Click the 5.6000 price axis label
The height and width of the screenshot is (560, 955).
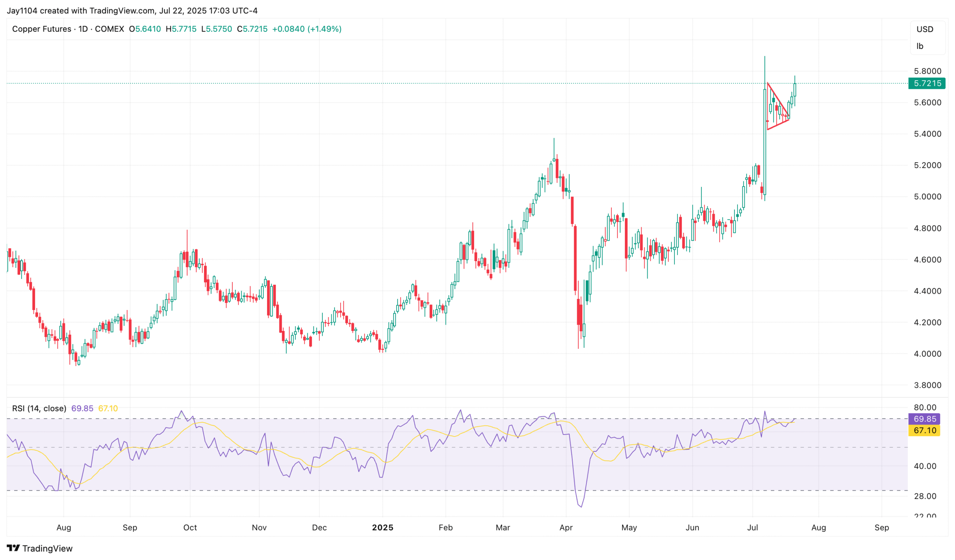pyautogui.click(x=927, y=103)
